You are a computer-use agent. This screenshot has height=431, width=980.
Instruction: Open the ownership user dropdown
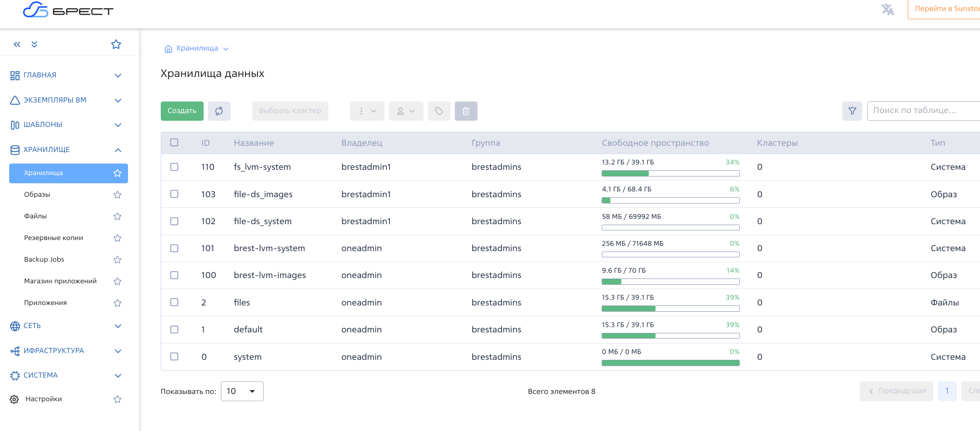406,111
